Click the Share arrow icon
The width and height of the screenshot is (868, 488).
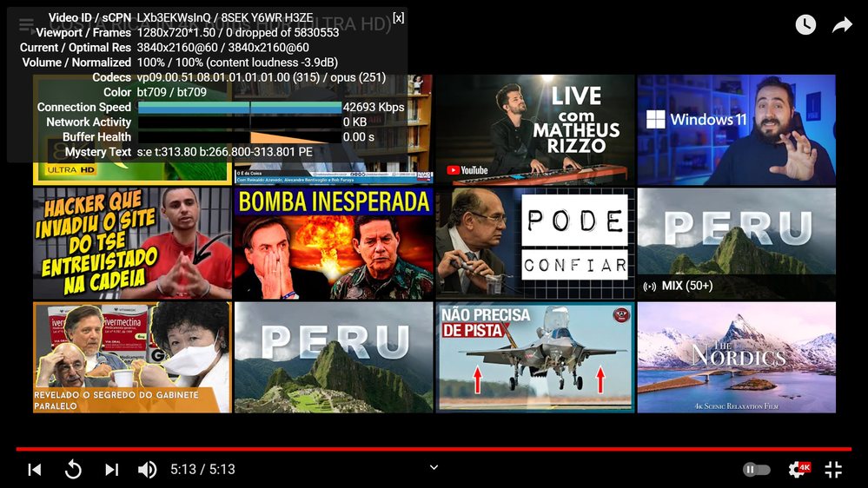[x=842, y=24]
